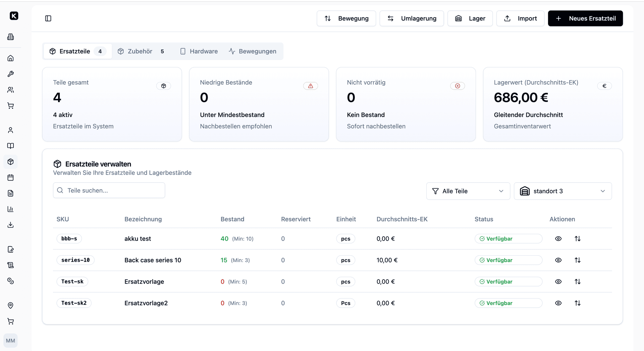Click eye icon for Ersatzvorlage row

pos(558,282)
